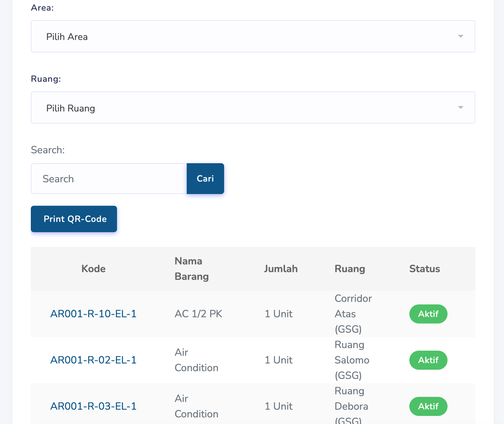
Task: Open item link AR001-R-10-EL-1
Action: click(93, 314)
